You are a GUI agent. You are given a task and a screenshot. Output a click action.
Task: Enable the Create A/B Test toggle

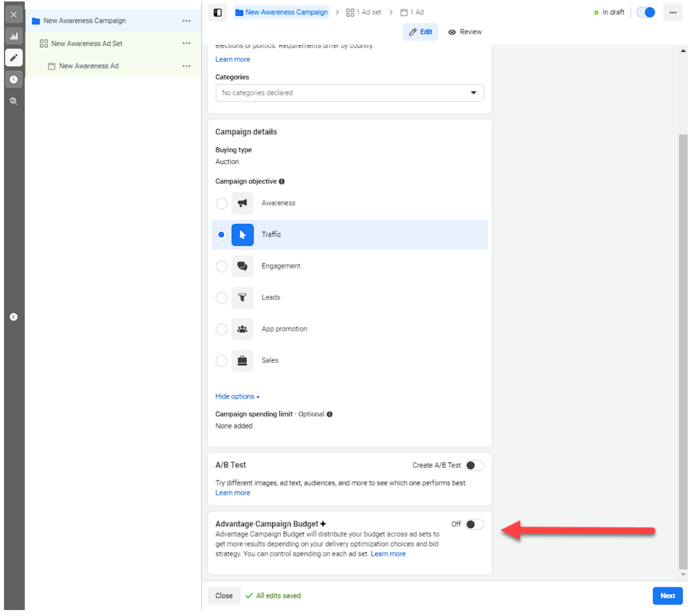[x=474, y=465]
